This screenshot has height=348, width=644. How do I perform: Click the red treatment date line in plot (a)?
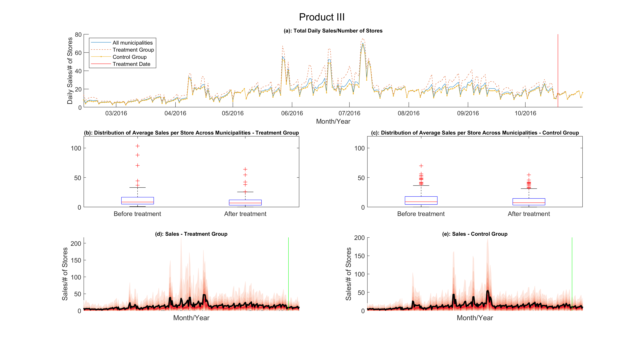click(x=558, y=71)
